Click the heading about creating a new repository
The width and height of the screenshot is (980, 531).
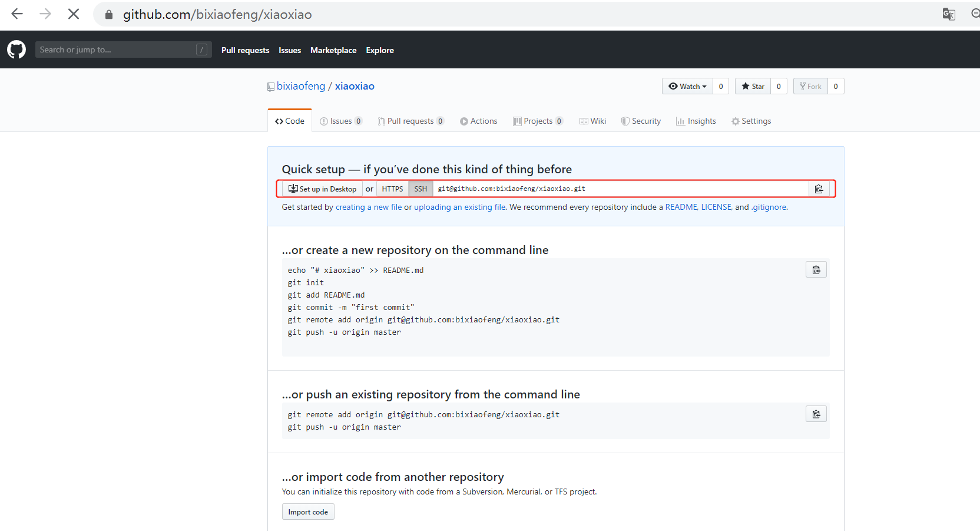click(x=415, y=250)
